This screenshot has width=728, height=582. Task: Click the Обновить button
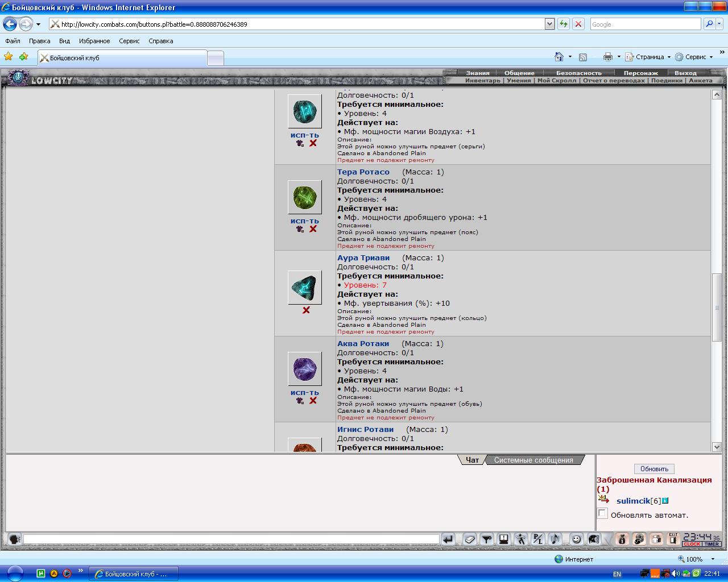pos(654,469)
